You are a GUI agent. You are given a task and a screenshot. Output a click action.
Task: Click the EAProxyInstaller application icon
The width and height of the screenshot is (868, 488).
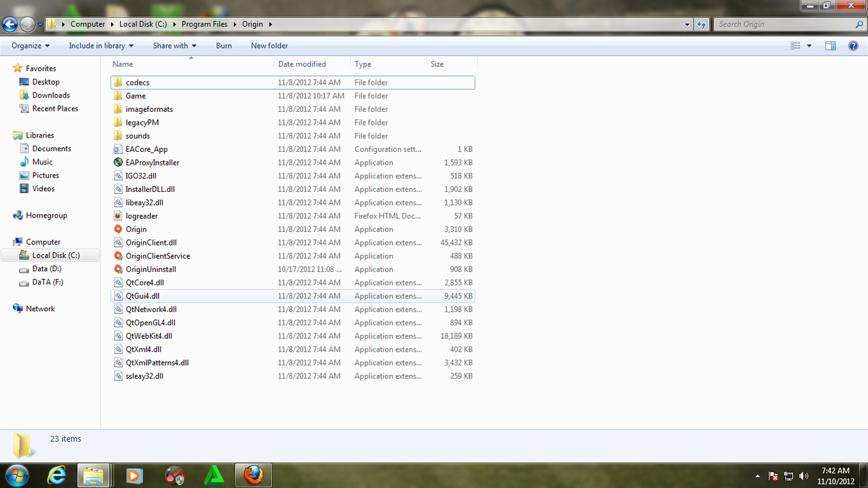click(x=118, y=163)
